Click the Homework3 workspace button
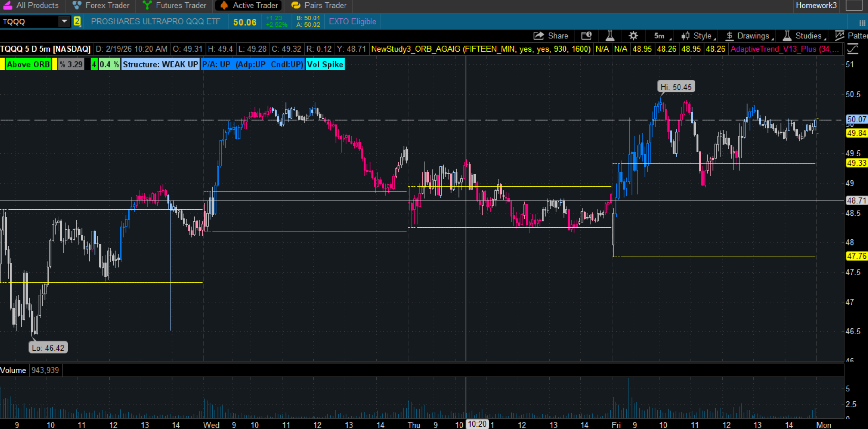This screenshot has width=868, height=429. (816, 5)
